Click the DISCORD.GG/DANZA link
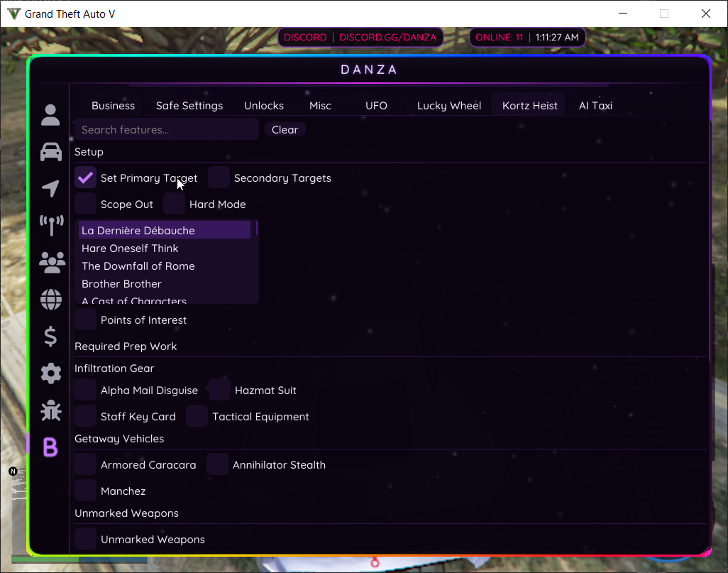This screenshot has height=573, width=728. tap(387, 37)
